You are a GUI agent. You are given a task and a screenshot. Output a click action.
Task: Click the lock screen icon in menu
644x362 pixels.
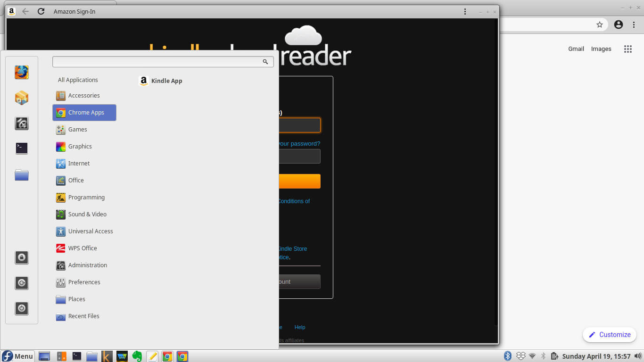point(22,257)
